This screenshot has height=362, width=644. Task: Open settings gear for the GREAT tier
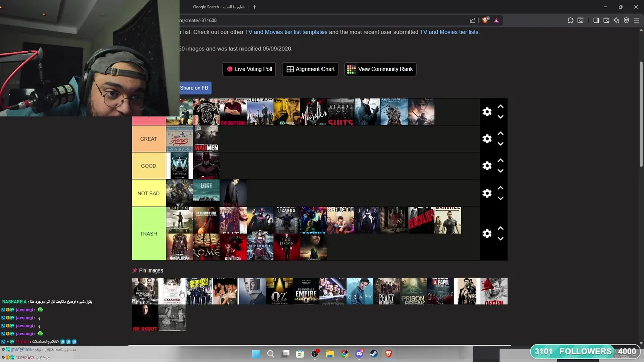(x=487, y=139)
